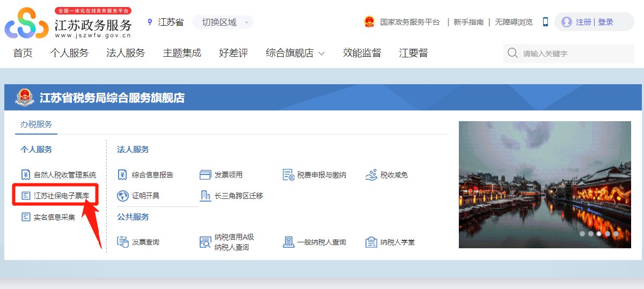This screenshot has height=289, width=644.
Task: Click 江苏省税务局综合服务旗舰店 banner title
Action: click(x=112, y=98)
